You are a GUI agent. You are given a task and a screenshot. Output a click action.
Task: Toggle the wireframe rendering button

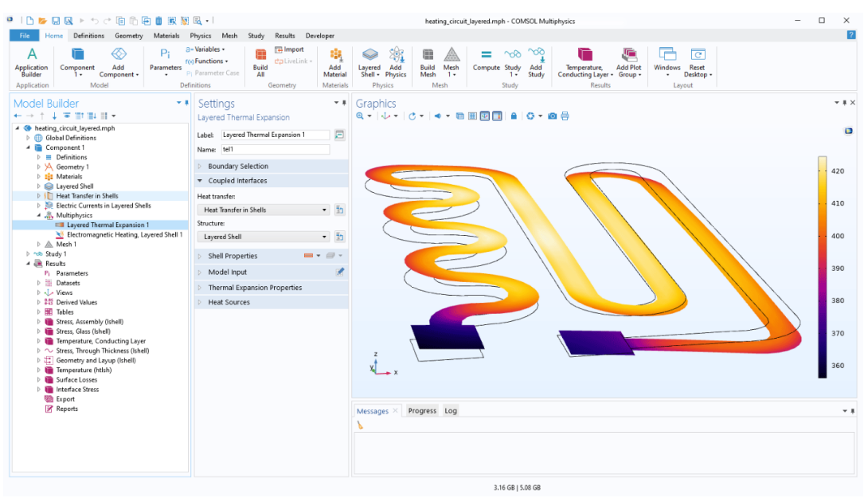point(460,116)
